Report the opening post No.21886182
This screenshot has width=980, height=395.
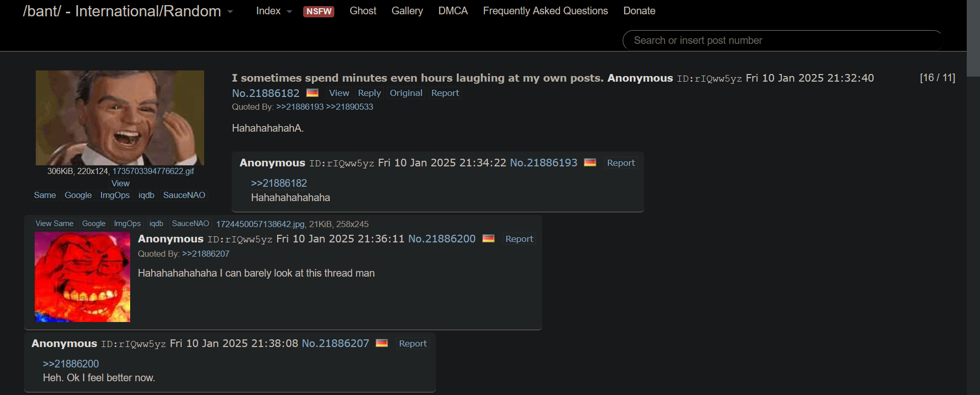coord(445,93)
